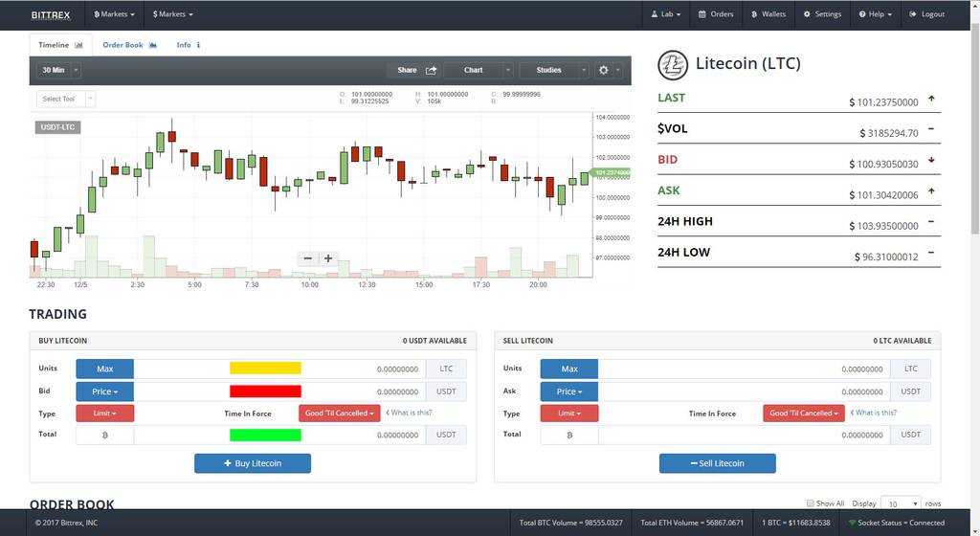Click the red block in Bid field
The height and width of the screenshot is (536, 980).
265,391
